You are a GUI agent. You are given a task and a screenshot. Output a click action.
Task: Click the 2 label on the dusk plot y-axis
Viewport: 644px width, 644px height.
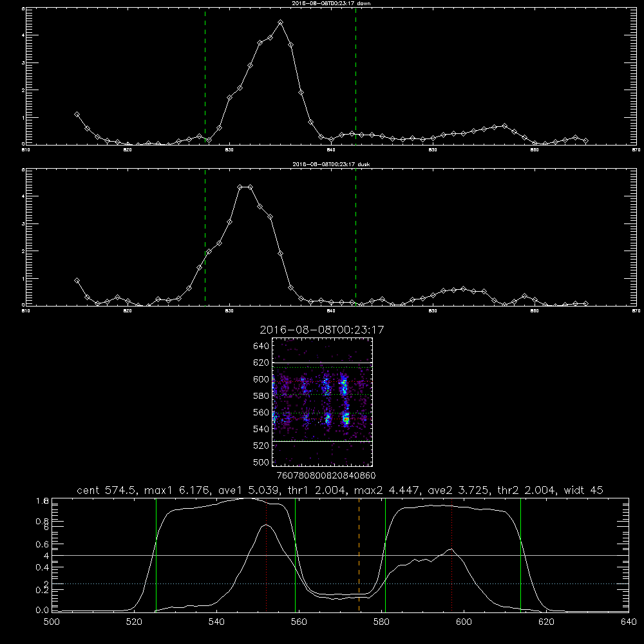click(x=23, y=251)
